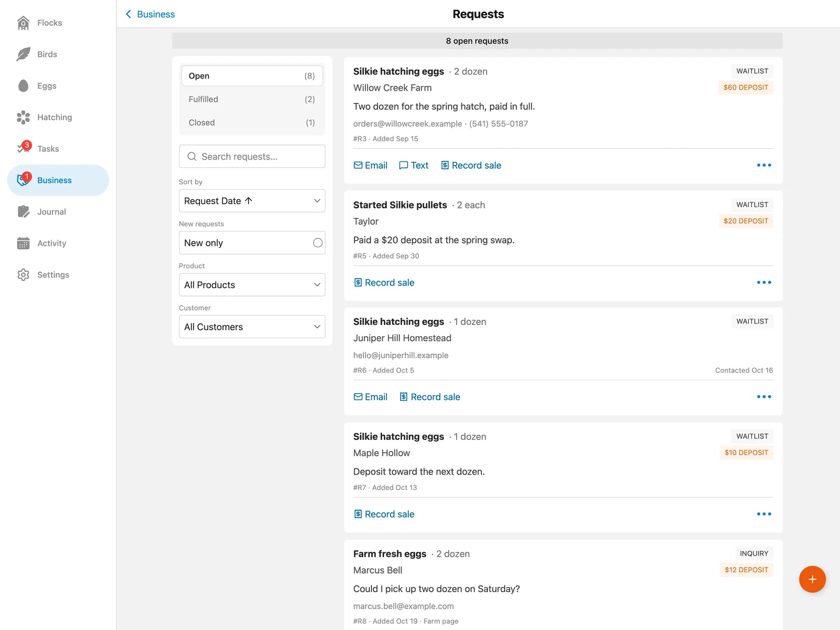Email Willow Creek Farm

(371, 165)
